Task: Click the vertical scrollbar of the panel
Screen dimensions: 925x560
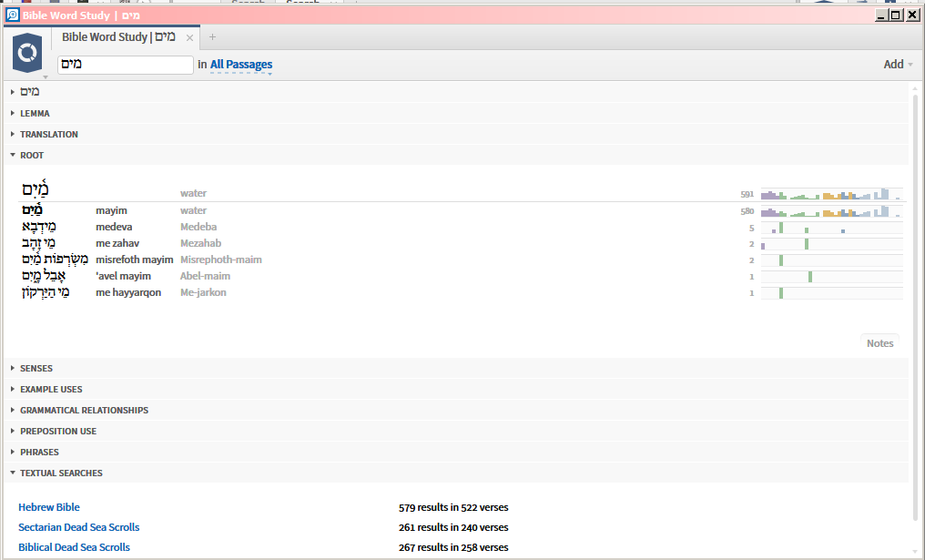Action: click(x=915, y=307)
